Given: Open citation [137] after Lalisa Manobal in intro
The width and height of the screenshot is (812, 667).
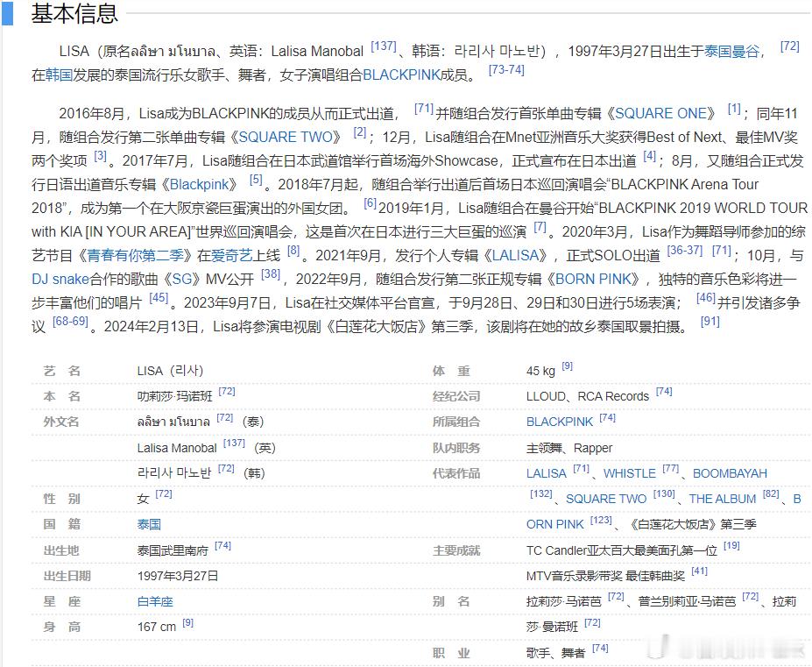Looking at the screenshot, I should 384,46.
